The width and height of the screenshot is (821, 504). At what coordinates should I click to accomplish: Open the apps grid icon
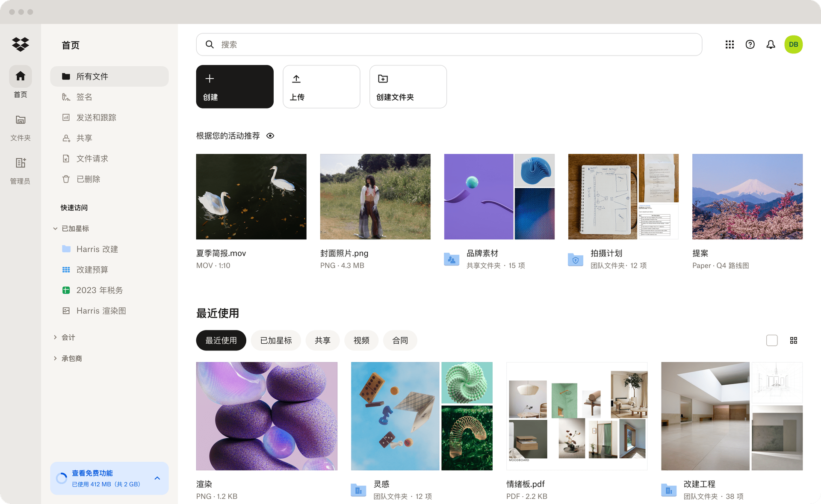(729, 44)
